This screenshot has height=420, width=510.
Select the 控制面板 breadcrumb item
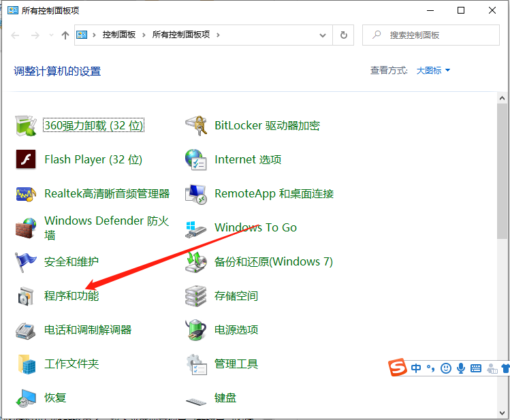click(121, 35)
